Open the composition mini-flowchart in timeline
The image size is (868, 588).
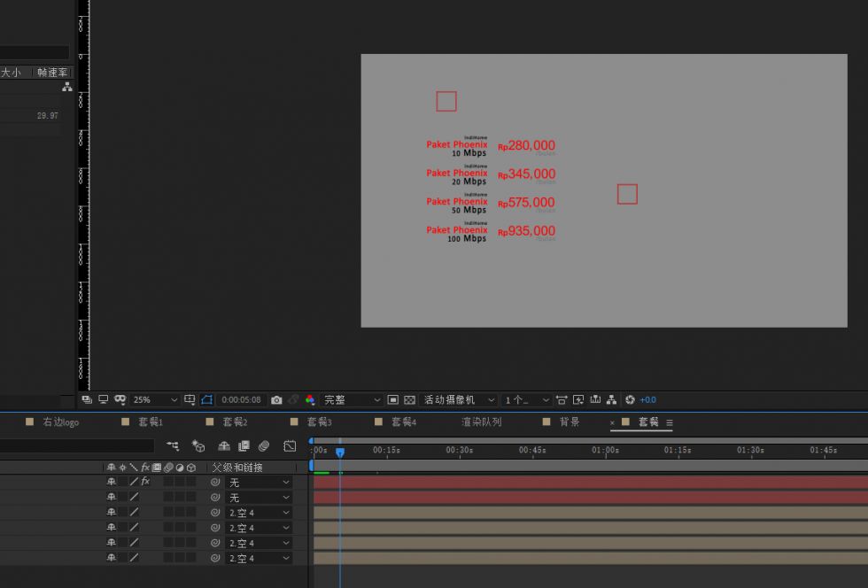(x=173, y=446)
